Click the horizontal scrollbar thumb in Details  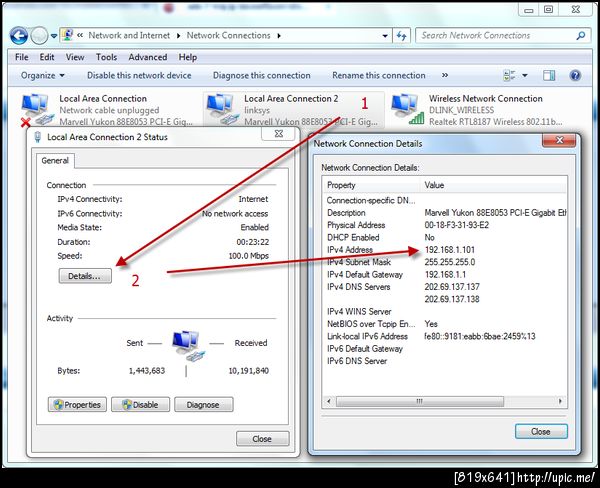pyautogui.click(x=420, y=401)
